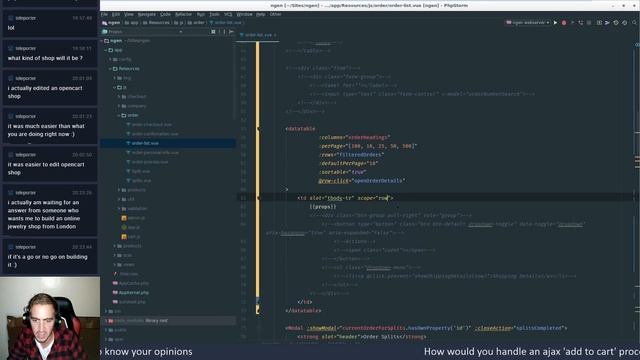The height and width of the screenshot is (360, 640).
Task: Click the phone-shaped listen for debug icon
Action: [x=580, y=23]
